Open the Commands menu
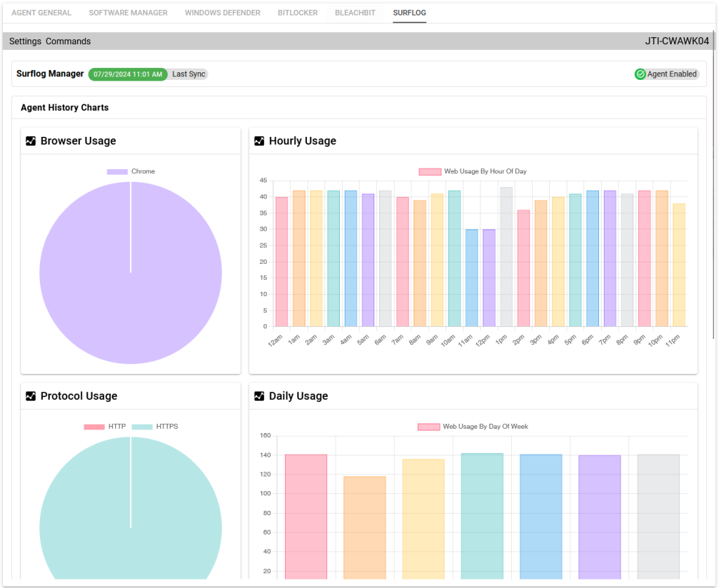The height and width of the screenshot is (588, 719). pos(68,41)
